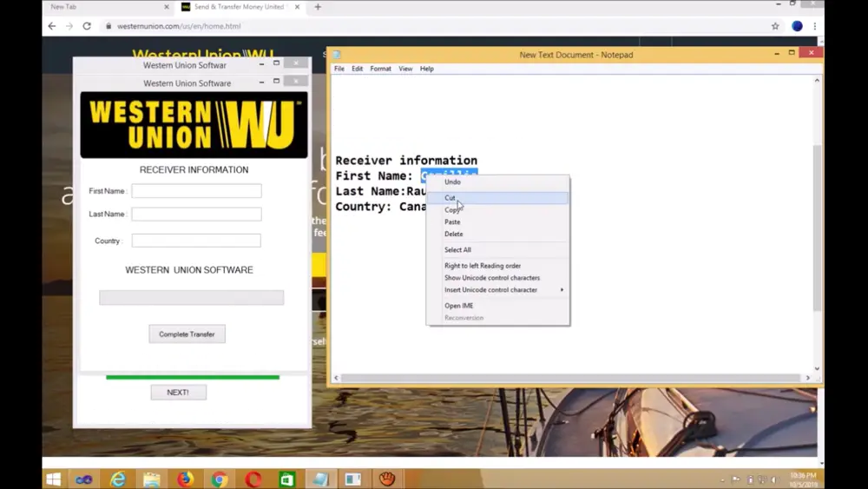Screen dimensions: 868x489
Task: Click the Chrome back arrow
Action: pyautogui.click(x=52, y=26)
